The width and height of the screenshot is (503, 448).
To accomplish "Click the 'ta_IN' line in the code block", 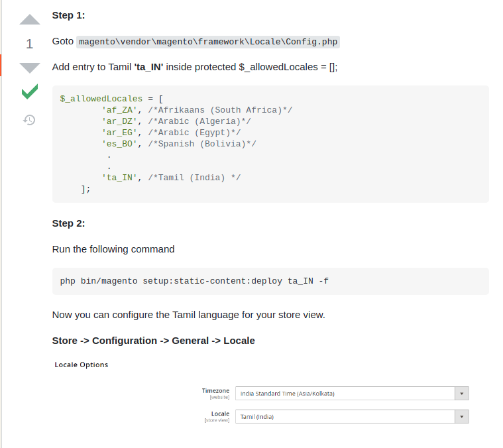I will pos(170,178).
